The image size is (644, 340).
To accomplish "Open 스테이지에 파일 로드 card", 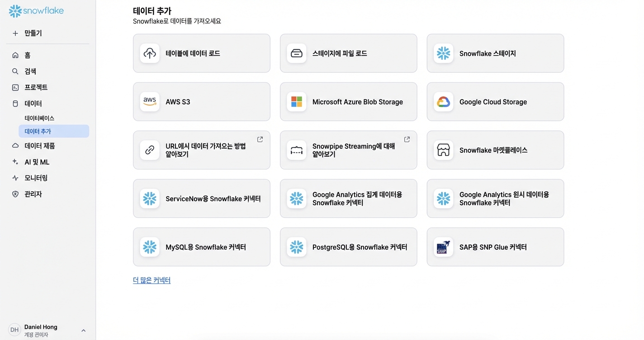I will point(349,53).
